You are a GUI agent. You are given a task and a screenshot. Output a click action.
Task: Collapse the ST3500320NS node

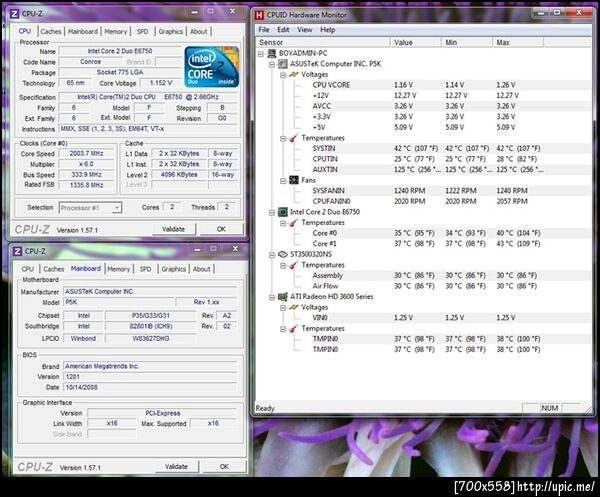click(272, 255)
